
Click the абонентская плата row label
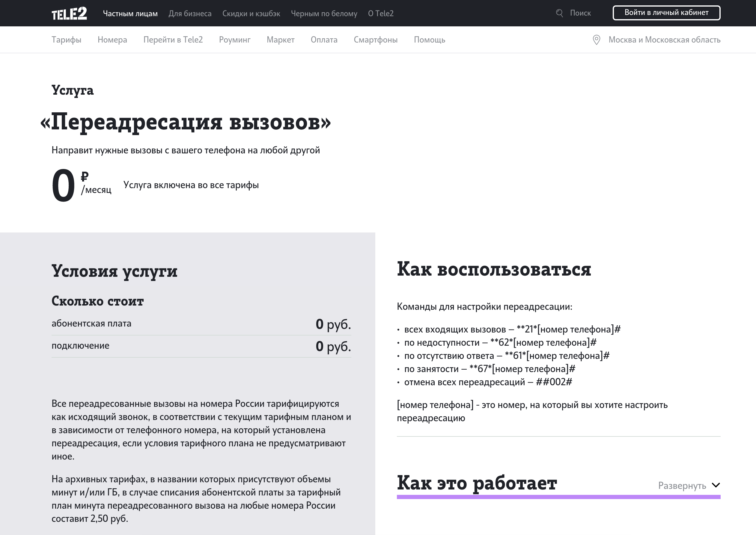91,324
